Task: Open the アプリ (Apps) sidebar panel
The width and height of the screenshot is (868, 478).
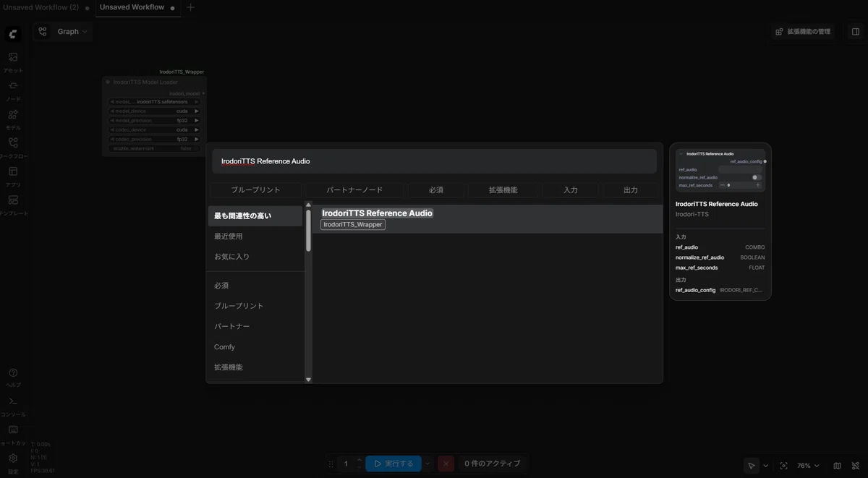Action: (x=13, y=176)
